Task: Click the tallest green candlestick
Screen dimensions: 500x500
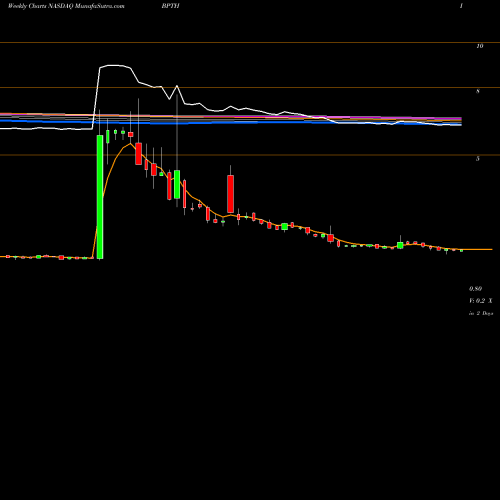Action: [100, 197]
